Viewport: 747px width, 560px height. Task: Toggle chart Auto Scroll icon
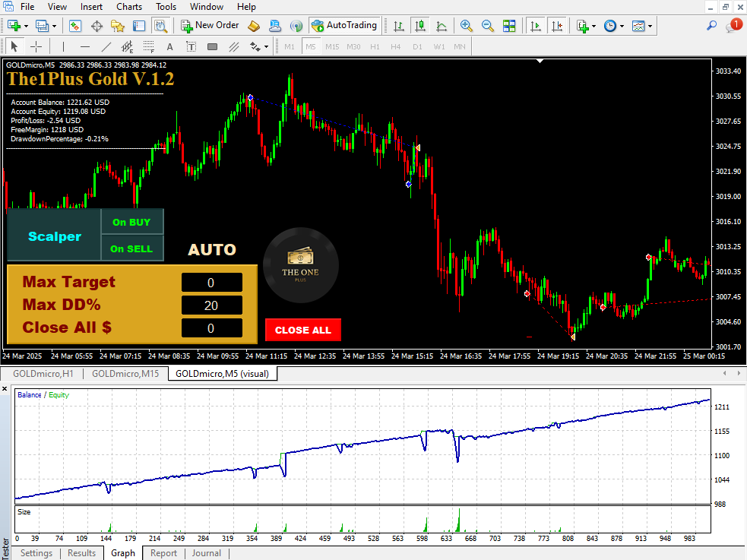click(536, 26)
